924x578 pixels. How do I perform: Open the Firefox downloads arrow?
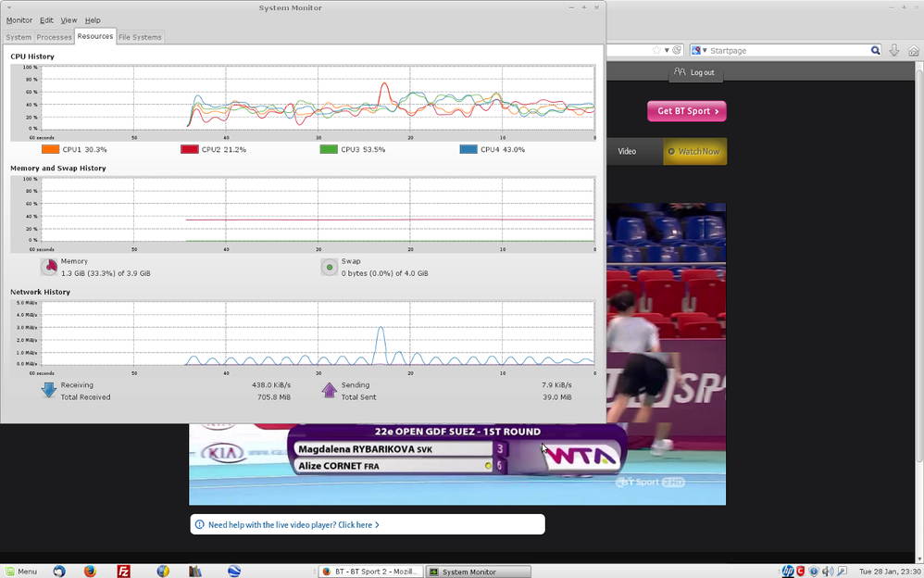[894, 51]
